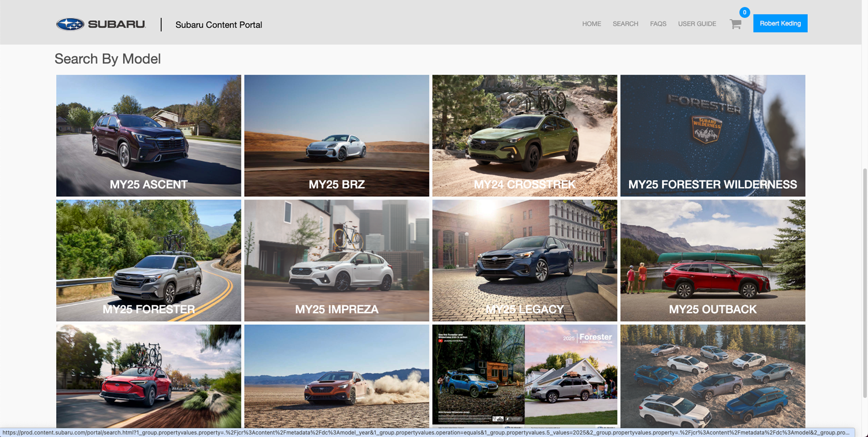Open the USER GUIDE menu item
This screenshot has height=437, width=868.
click(697, 24)
